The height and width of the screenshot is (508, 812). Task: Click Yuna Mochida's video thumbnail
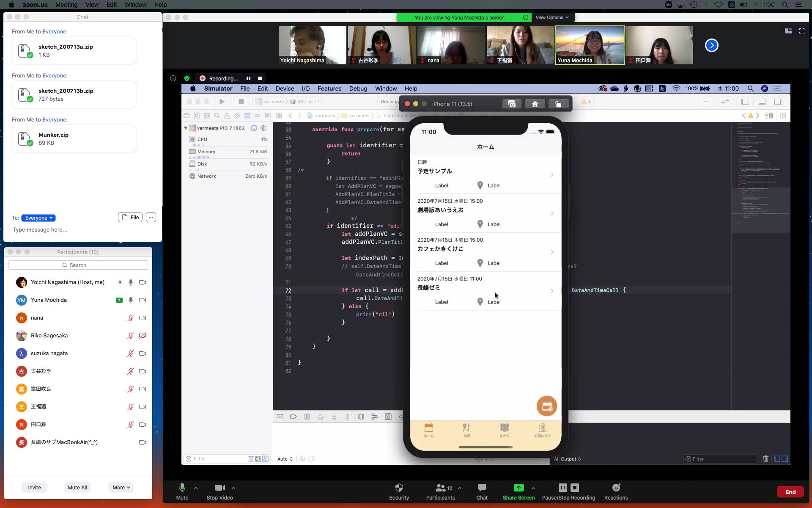590,45
